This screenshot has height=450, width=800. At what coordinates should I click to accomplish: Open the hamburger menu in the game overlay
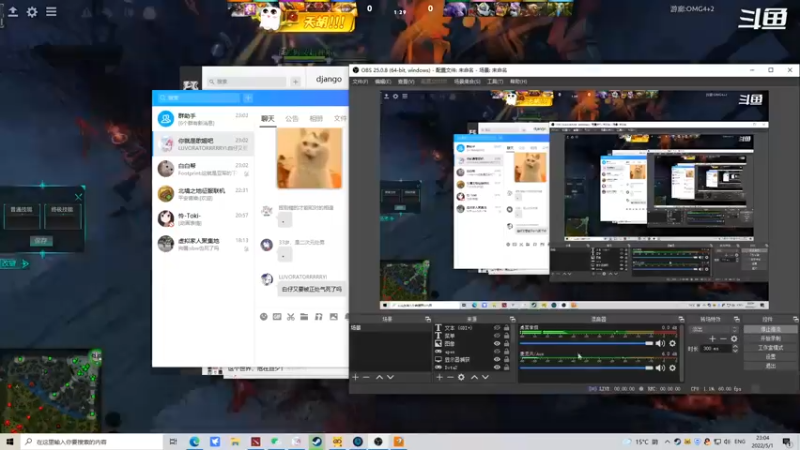click(x=51, y=11)
